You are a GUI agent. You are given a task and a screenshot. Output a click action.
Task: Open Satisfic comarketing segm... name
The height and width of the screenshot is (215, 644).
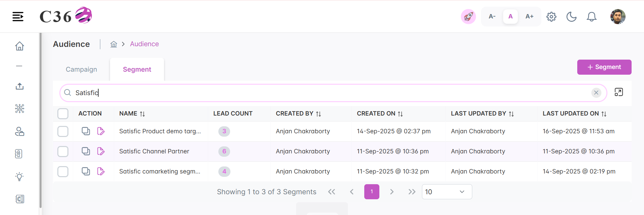point(160,171)
